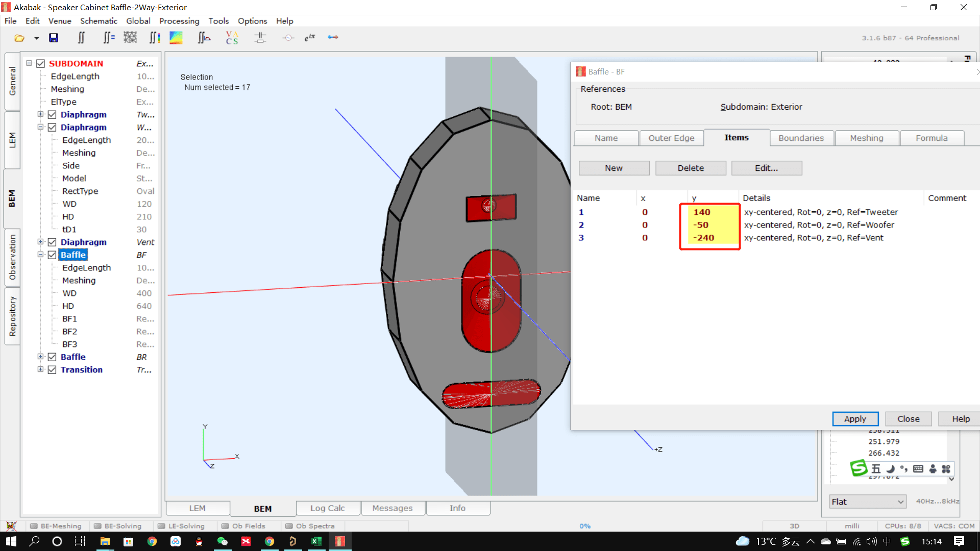Toggle the Diaphragm Vent checkbox

click(x=52, y=242)
